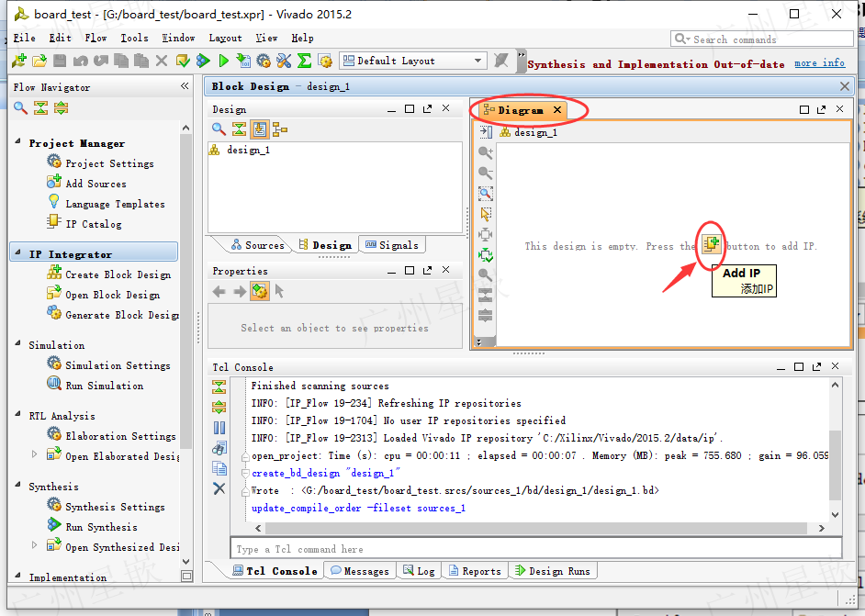Viewport: 865px width, 616px height.
Task: Open the Layout menu
Action: [x=225, y=38]
